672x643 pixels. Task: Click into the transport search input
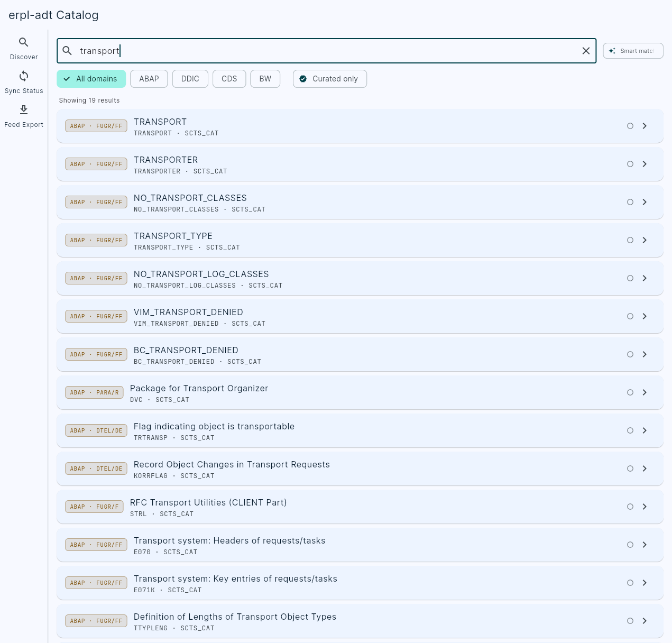pos(327,51)
